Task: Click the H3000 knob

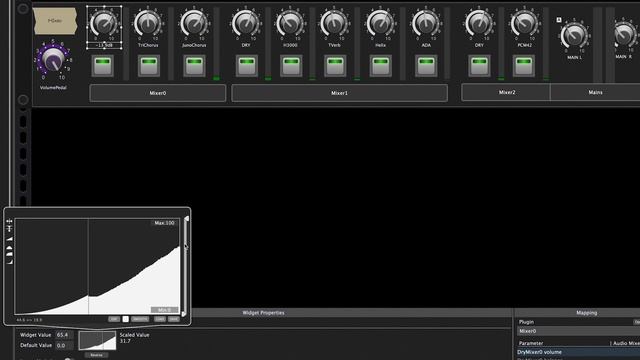Action: coord(290,24)
